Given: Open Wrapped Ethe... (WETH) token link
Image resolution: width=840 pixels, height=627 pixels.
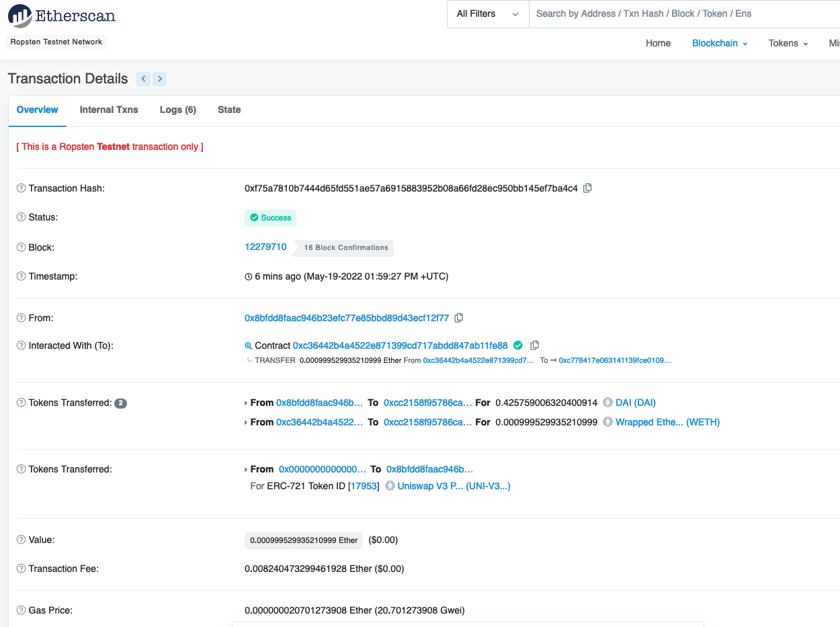Looking at the screenshot, I should 668,422.
